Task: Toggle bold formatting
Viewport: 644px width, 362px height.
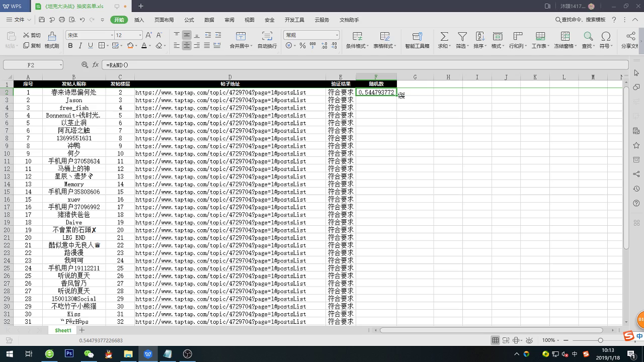Action: (70, 46)
